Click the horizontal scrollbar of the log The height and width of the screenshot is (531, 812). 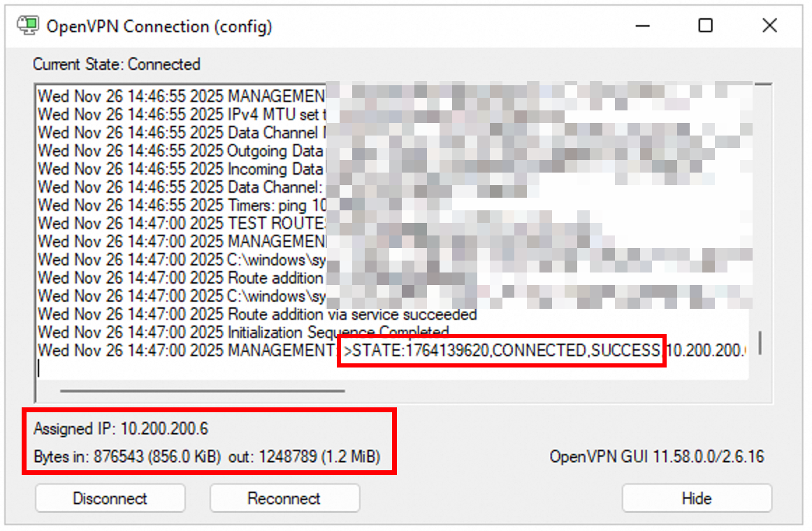(x=203, y=391)
